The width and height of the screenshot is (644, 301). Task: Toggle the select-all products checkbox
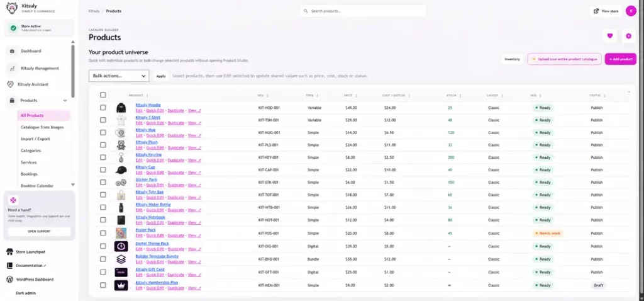[103, 95]
